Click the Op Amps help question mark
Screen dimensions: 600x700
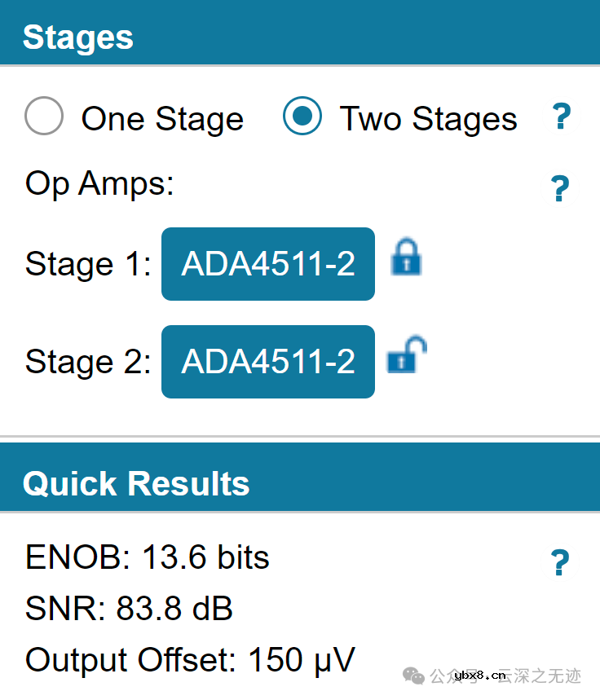click(560, 189)
